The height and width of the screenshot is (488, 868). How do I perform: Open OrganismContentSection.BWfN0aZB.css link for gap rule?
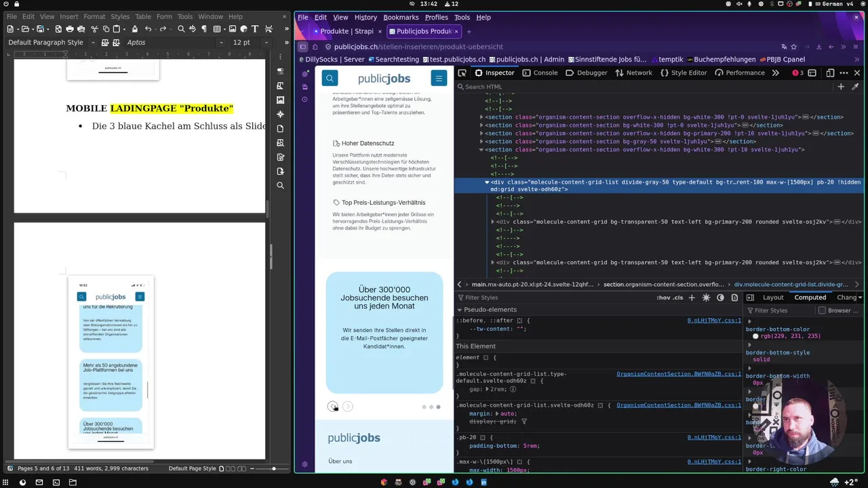click(679, 373)
